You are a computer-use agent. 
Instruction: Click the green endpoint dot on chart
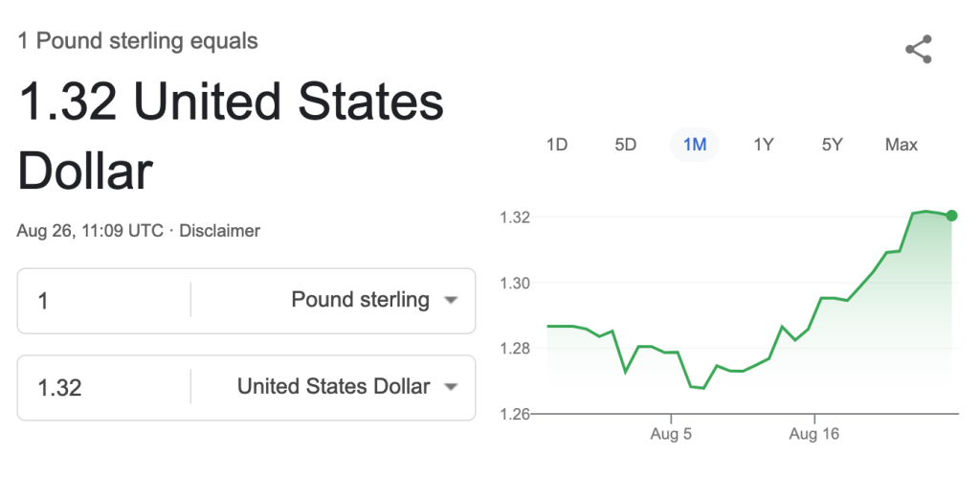pos(951,216)
